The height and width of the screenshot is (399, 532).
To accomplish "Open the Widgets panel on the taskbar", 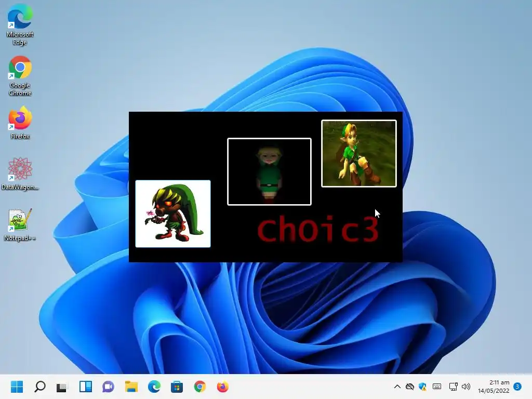I will point(86,387).
